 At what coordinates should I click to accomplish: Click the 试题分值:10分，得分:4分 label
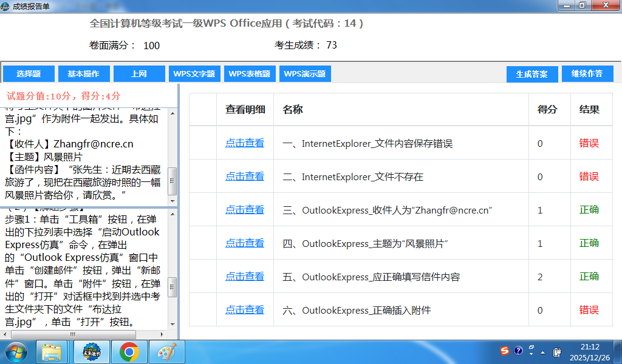(x=63, y=96)
